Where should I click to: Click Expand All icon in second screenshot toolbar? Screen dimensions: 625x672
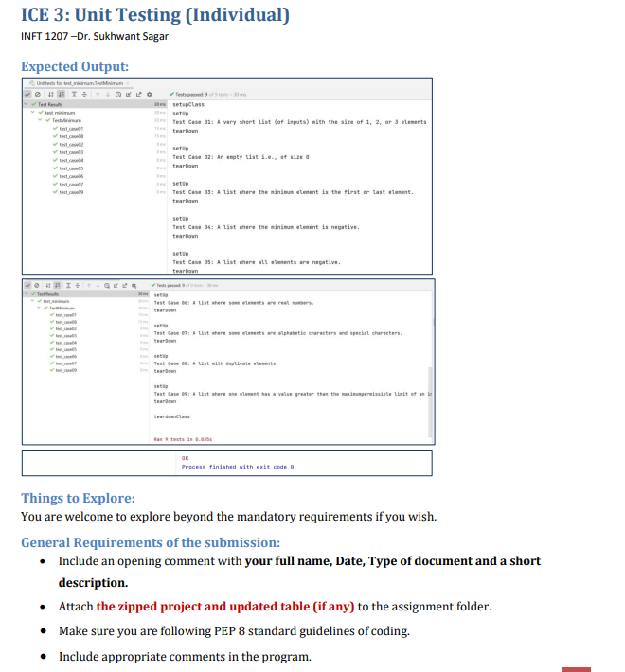click(x=68, y=286)
